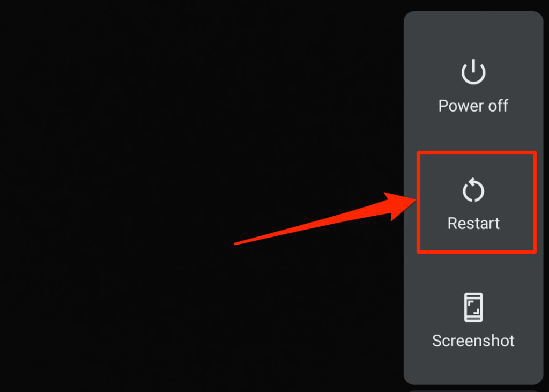This screenshot has height=392, width=549.
Task: Click the "Power off" text label
Action: coord(473,106)
